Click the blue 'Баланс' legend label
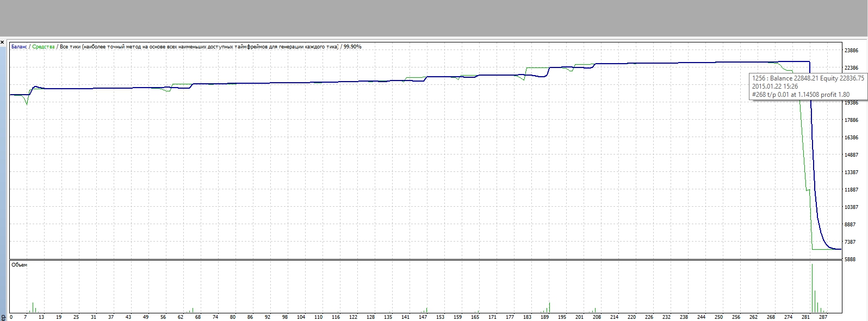Image resolution: width=868 pixels, height=321 pixels. (19, 47)
